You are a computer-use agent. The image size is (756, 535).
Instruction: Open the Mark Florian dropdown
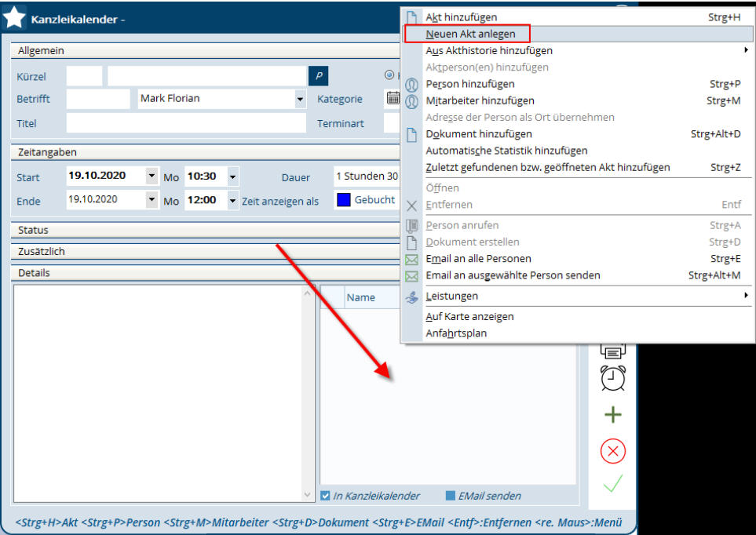point(300,100)
